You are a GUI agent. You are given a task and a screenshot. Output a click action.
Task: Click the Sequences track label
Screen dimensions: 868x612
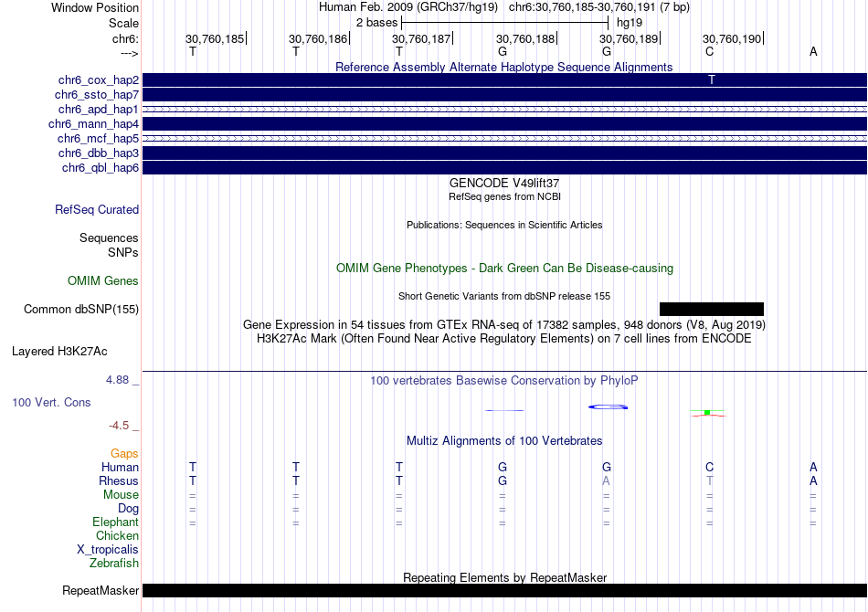click(109, 237)
